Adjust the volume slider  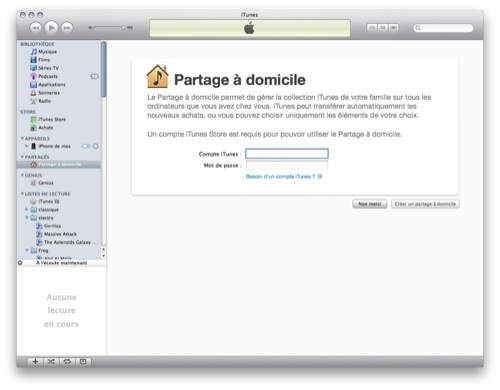[109, 28]
